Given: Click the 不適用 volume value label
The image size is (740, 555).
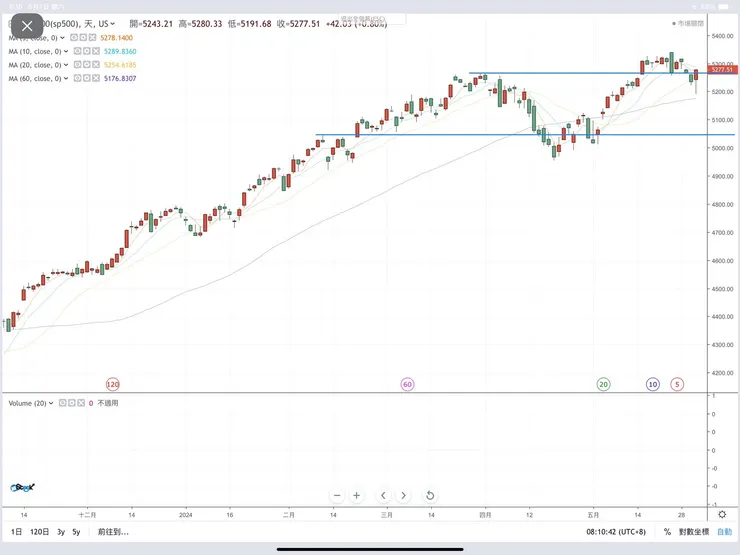Looking at the screenshot, I should (x=108, y=403).
